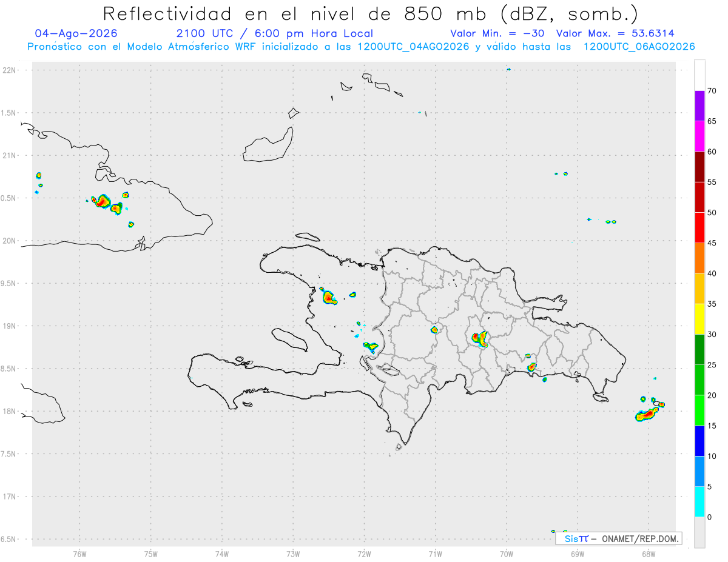Click the colorbar label "50"
The width and height of the screenshot is (728, 562).
click(712, 213)
